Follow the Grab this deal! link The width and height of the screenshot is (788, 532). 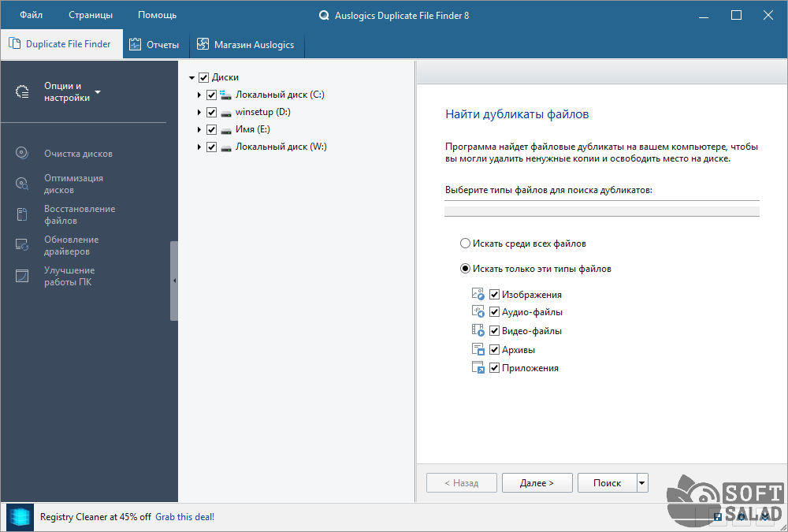pos(184,517)
